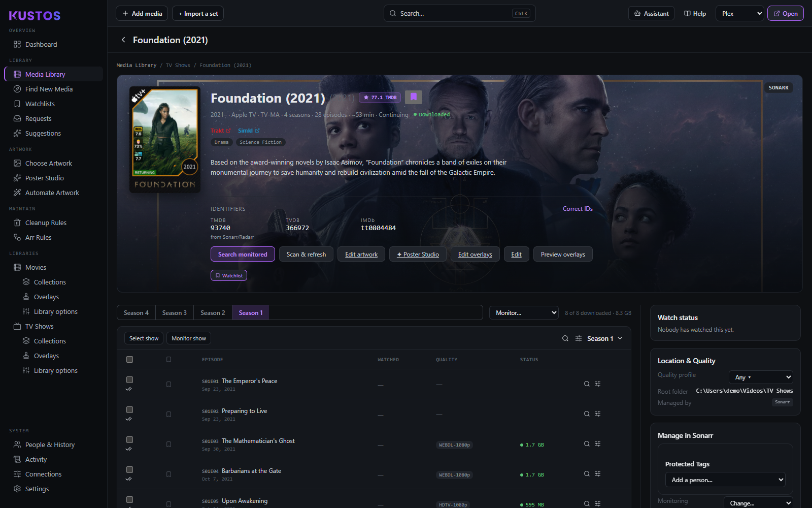Open the Plex server dropdown
812x508 pixels.
point(740,14)
